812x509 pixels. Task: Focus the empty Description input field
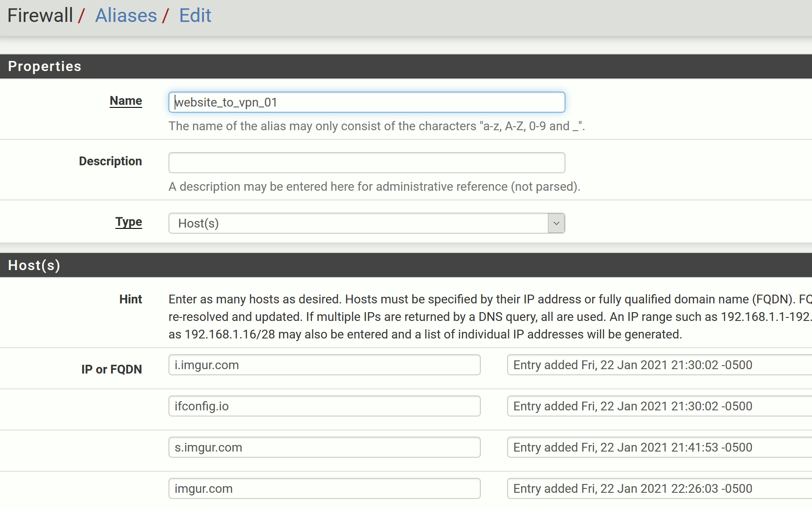click(x=366, y=163)
